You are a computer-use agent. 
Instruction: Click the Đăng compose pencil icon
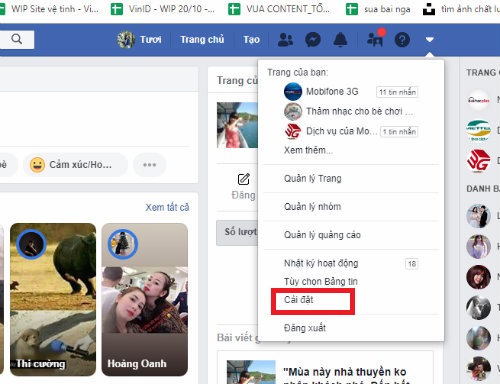click(244, 179)
